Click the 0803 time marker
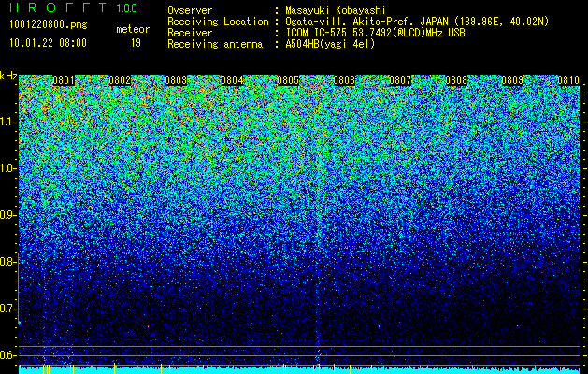The width and height of the screenshot is (588, 374). click(x=176, y=80)
